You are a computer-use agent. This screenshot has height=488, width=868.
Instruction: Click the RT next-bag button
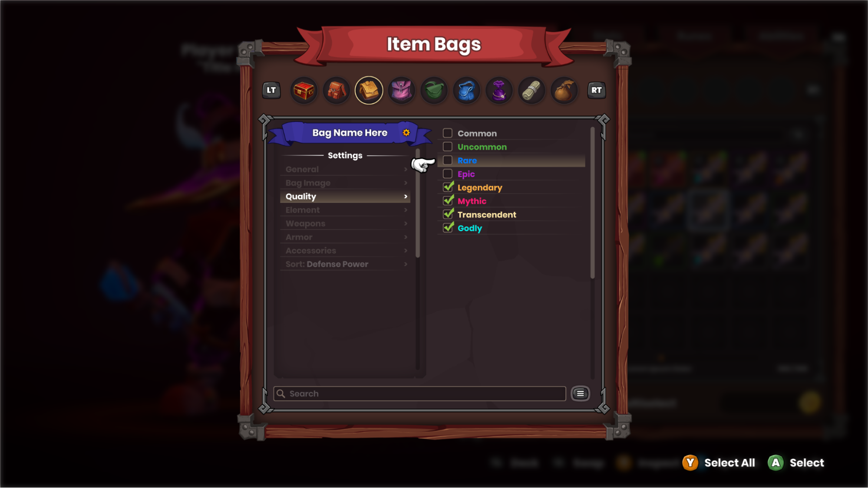(x=596, y=90)
